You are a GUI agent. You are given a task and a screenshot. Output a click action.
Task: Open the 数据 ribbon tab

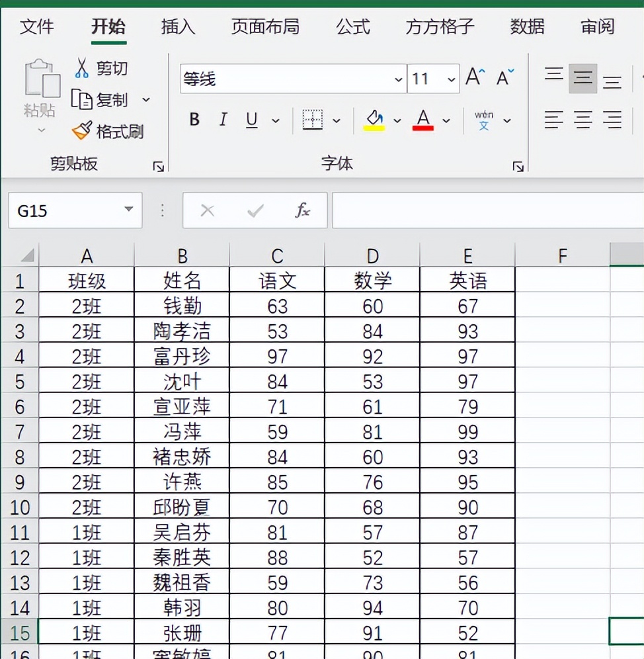tap(528, 27)
